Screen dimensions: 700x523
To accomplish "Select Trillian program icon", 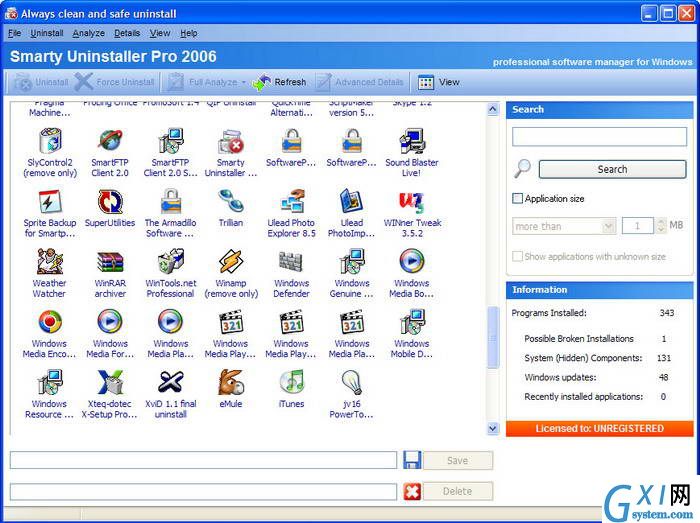I will point(231,201).
